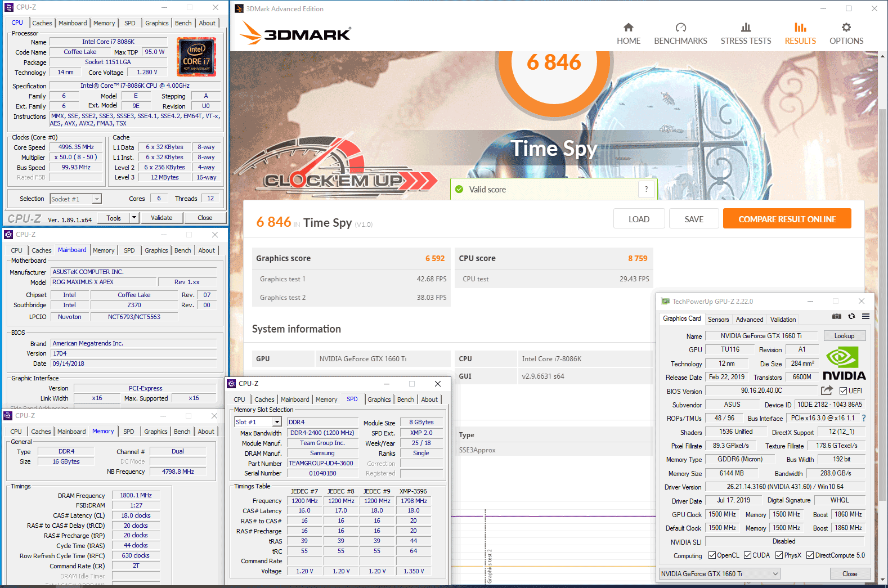
Task: Open 3DMark Benchmarks gauge icon
Action: tap(680, 28)
